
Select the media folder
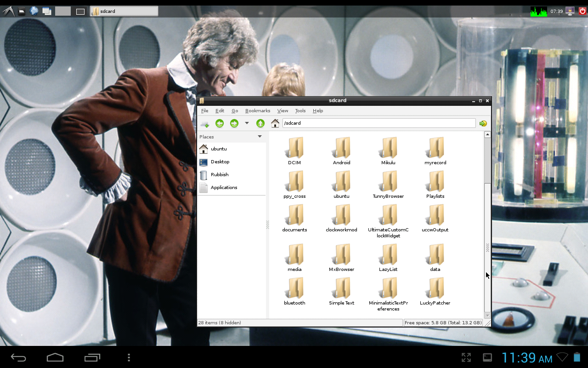[x=294, y=258]
